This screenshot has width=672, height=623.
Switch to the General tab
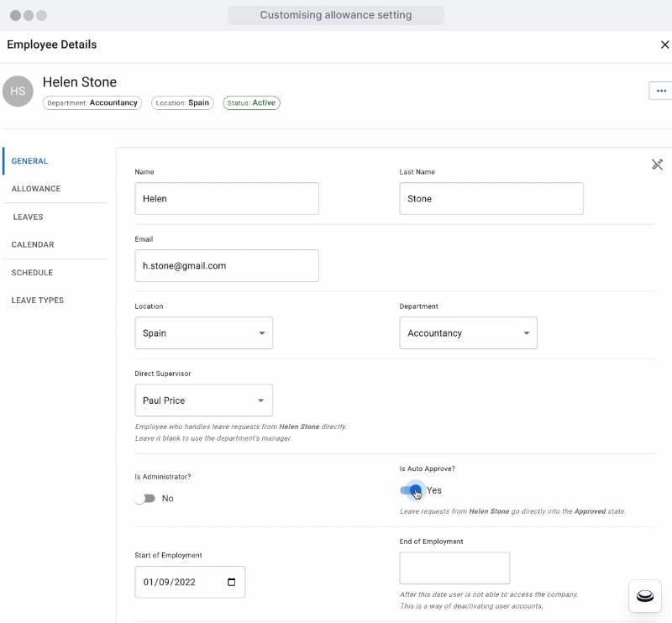29,161
